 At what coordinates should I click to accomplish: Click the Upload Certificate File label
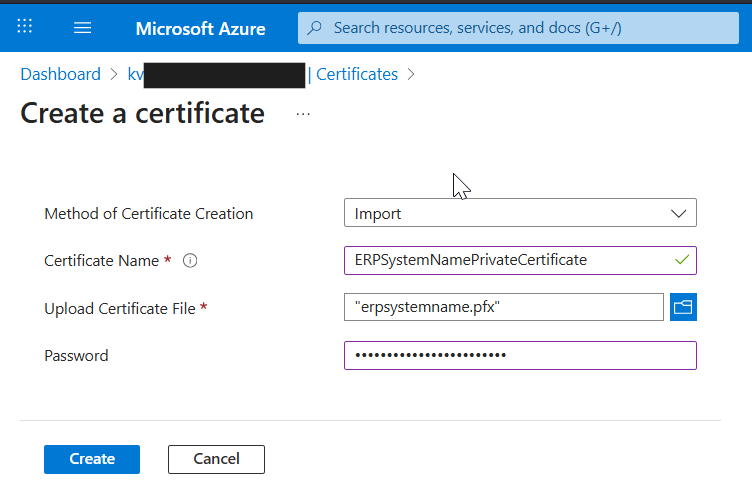pyautogui.click(x=120, y=308)
